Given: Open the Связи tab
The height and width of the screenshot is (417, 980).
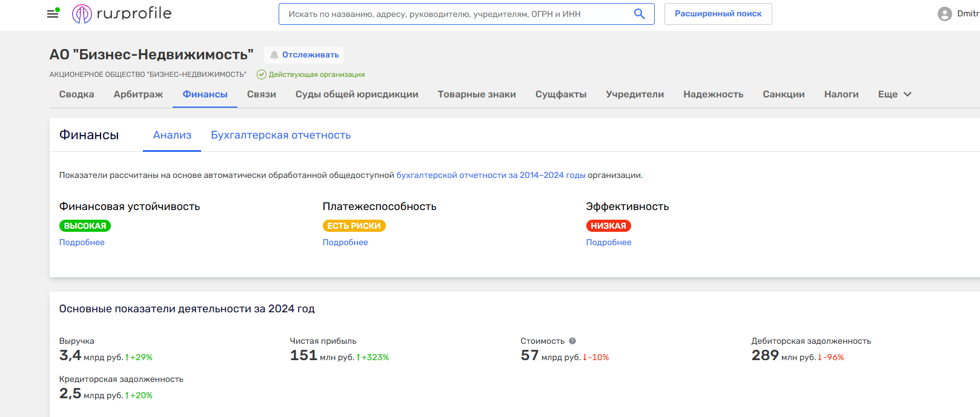Looking at the screenshot, I should pyautogui.click(x=262, y=94).
